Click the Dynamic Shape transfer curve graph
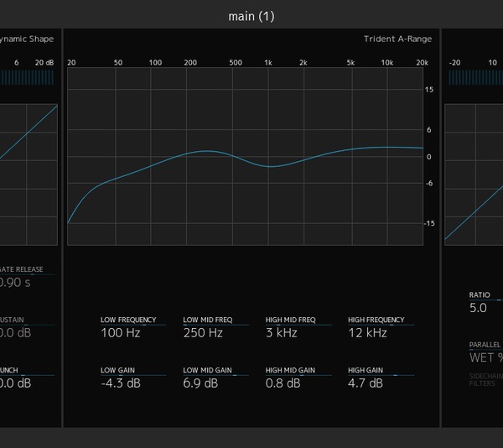This screenshot has width=503, height=448. [x=29, y=174]
